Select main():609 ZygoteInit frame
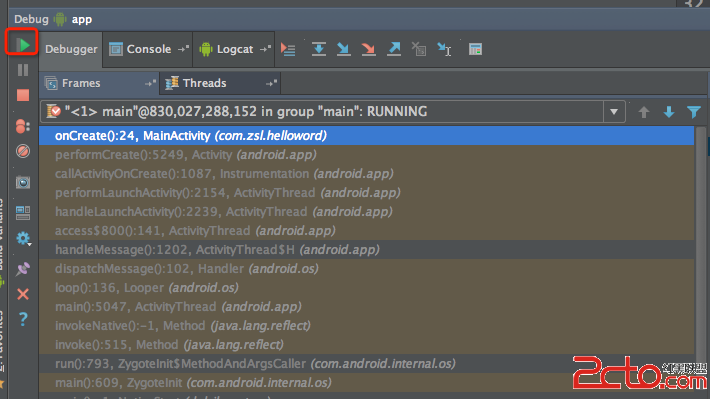This screenshot has width=710, height=399. coord(366,383)
